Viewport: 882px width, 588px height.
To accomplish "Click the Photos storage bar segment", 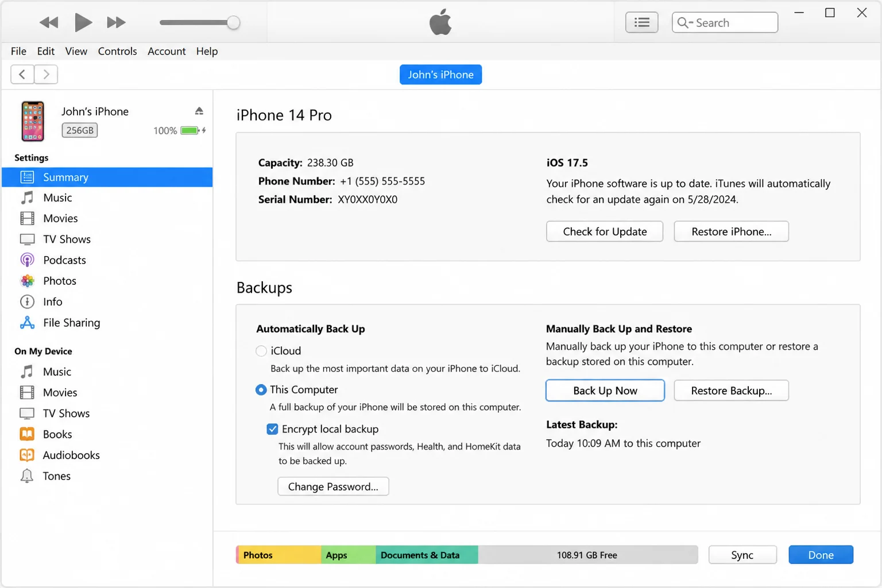I will pos(278,555).
